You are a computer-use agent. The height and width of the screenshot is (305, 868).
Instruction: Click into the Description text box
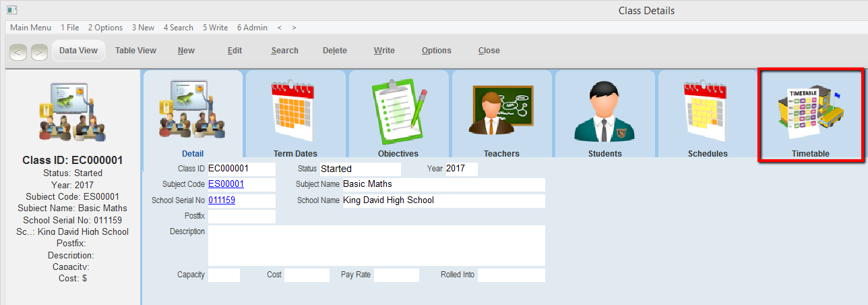tap(376, 245)
